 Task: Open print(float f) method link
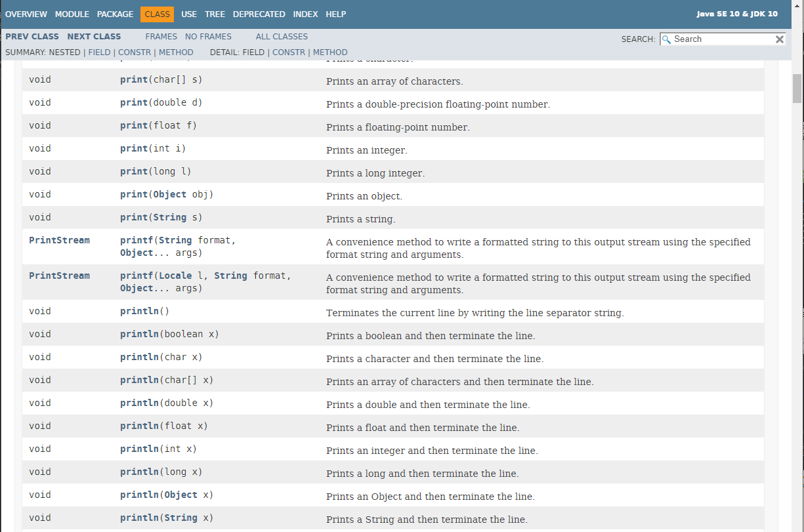click(x=134, y=126)
